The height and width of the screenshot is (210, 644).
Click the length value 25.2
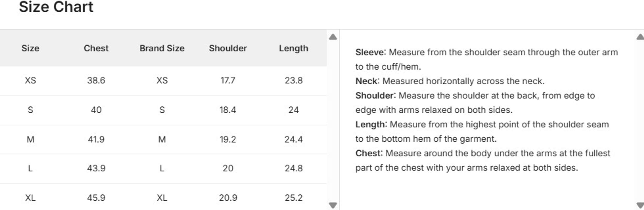[x=294, y=198]
